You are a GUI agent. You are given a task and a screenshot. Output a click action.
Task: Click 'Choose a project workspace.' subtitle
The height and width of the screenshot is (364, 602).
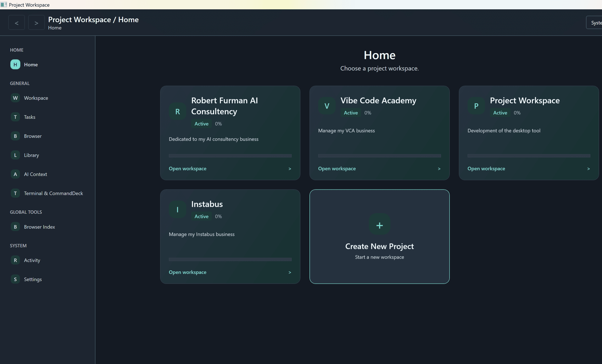click(x=379, y=68)
